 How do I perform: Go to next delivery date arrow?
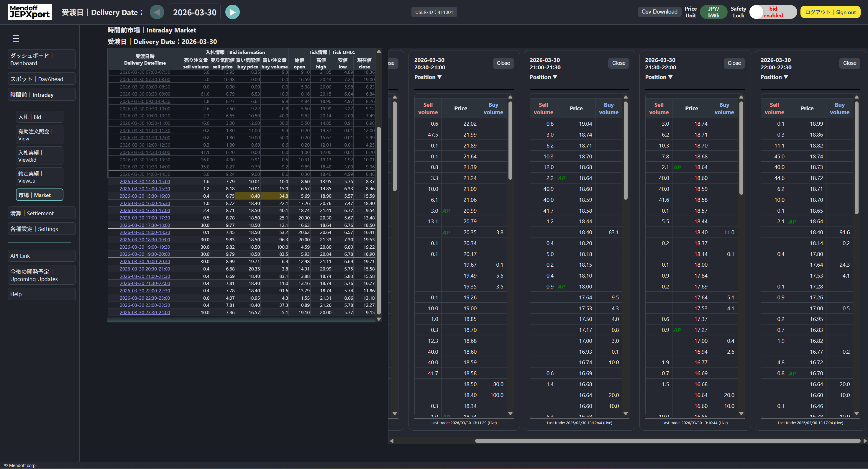click(x=232, y=12)
